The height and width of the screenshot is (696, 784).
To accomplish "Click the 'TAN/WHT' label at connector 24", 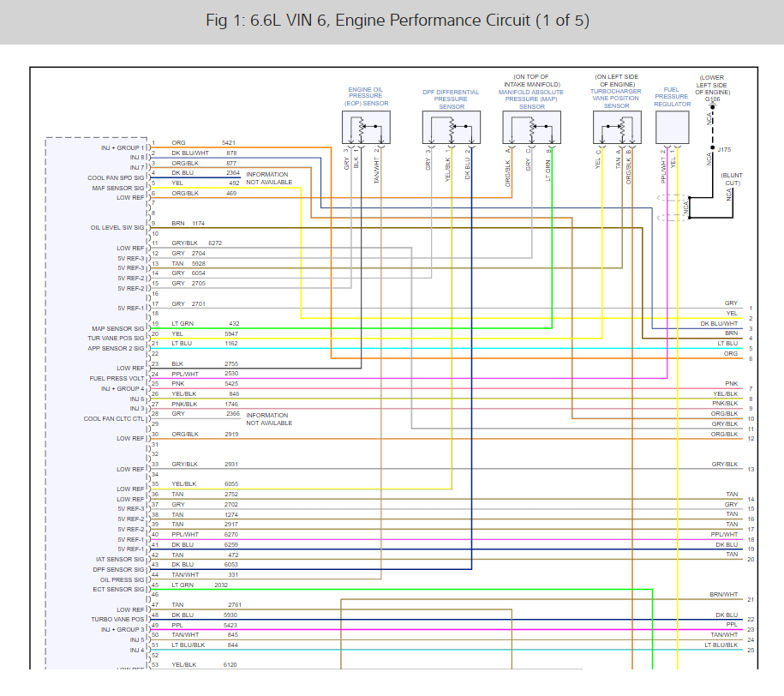I will pos(724,635).
